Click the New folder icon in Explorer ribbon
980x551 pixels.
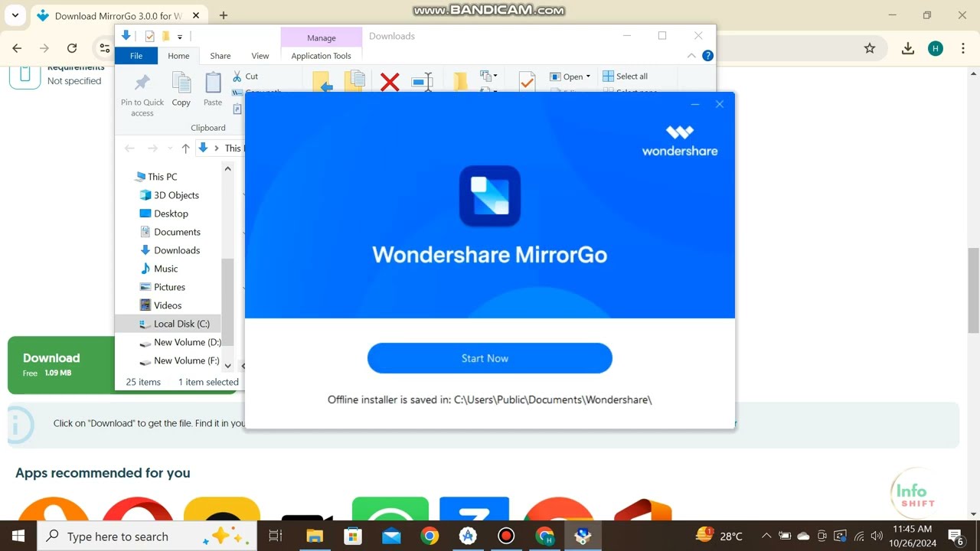[x=460, y=82]
